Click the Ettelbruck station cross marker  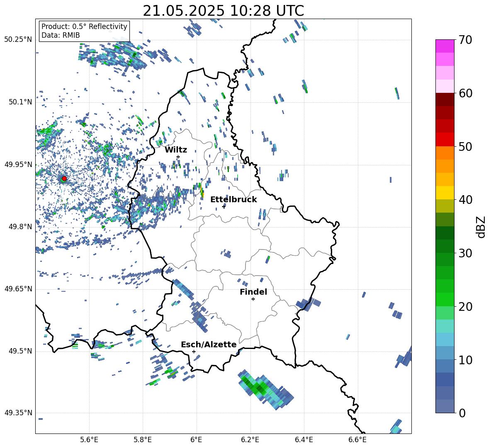pos(224,206)
